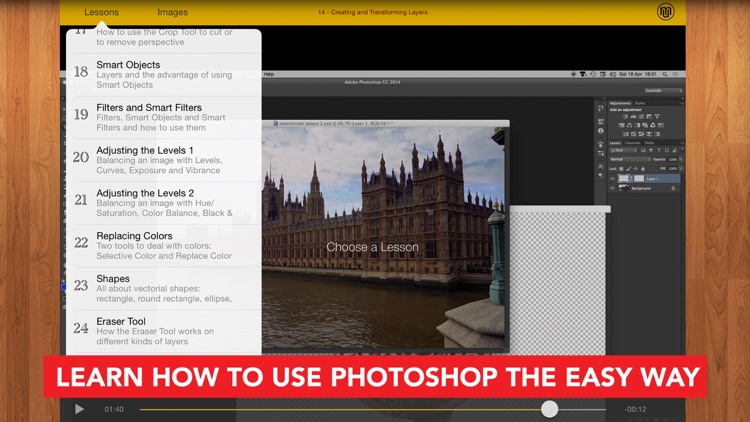The width and height of the screenshot is (750, 422).
Task: Filter layers by shape layers
Action: click(667, 150)
